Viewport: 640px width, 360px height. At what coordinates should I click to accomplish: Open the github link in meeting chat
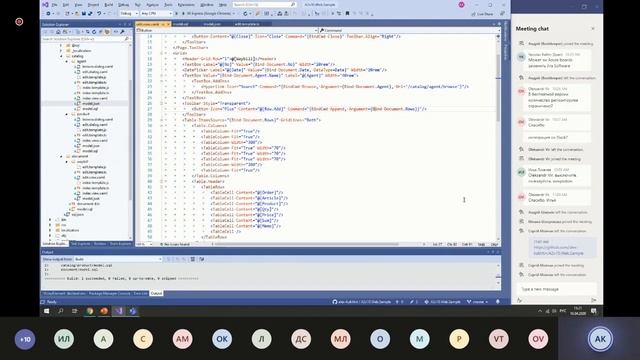pyautogui.click(x=558, y=250)
